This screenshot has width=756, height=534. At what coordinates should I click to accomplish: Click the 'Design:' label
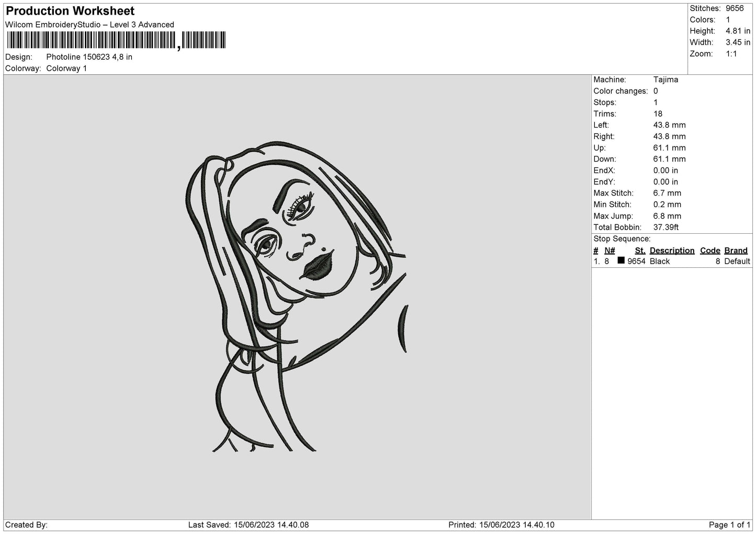(x=18, y=57)
